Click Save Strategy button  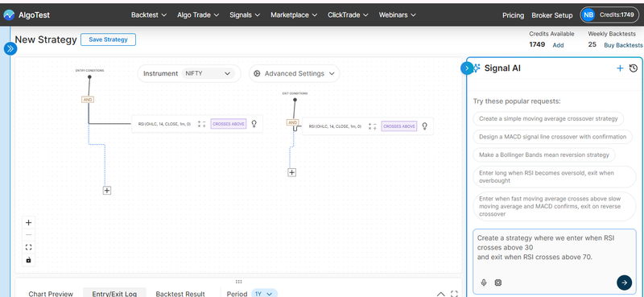point(108,39)
